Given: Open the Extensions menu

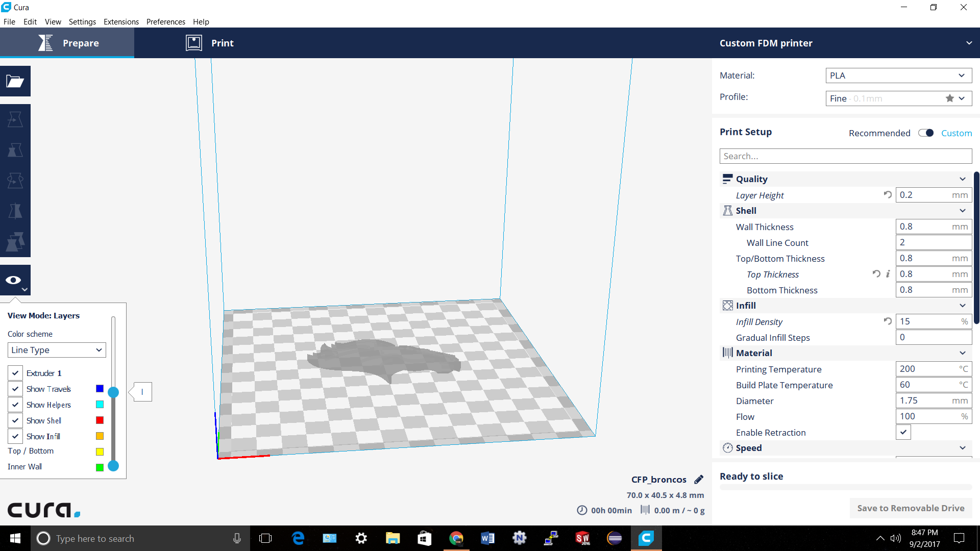Looking at the screenshot, I should (121, 22).
